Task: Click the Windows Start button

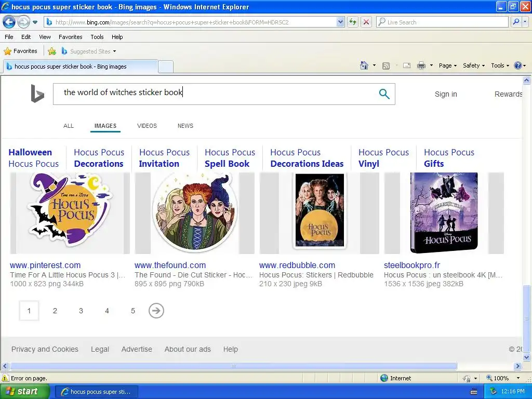Action: pos(25,392)
